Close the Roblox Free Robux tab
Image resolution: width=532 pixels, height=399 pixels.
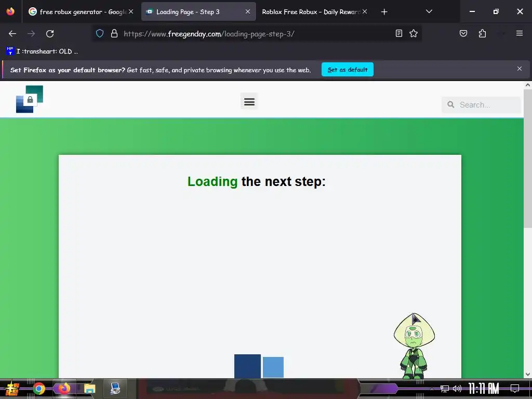coord(365,11)
